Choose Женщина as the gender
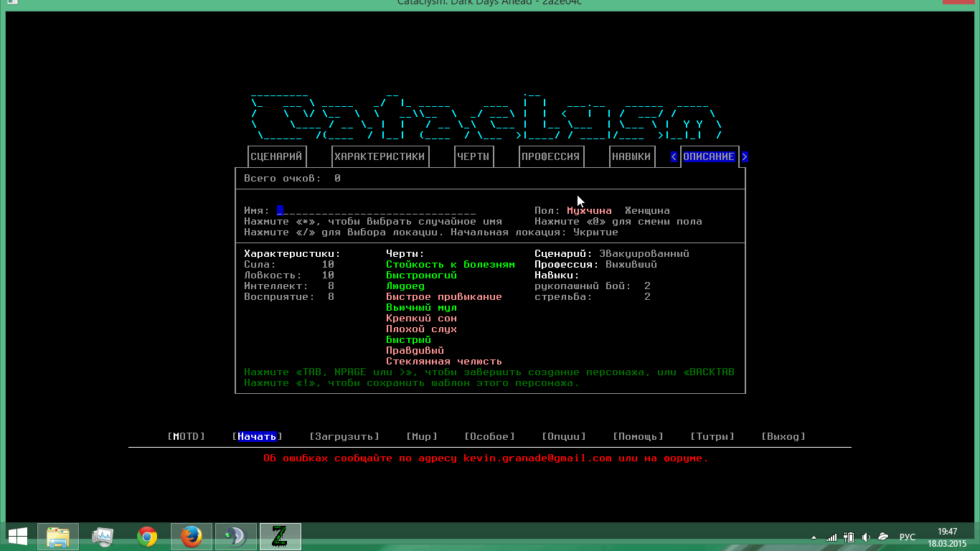This screenshot has height=551, width=980. [x=647, y=211]
